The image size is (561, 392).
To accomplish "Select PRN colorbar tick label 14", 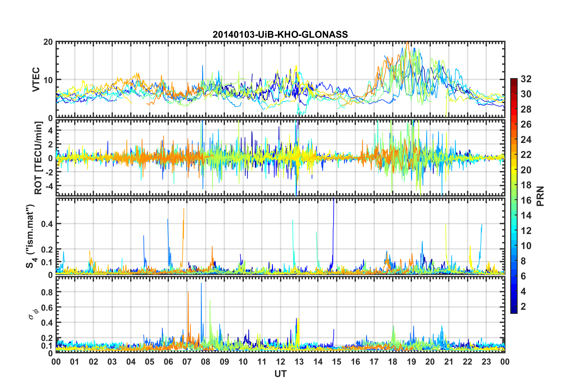I will click(x=526, y=215).
